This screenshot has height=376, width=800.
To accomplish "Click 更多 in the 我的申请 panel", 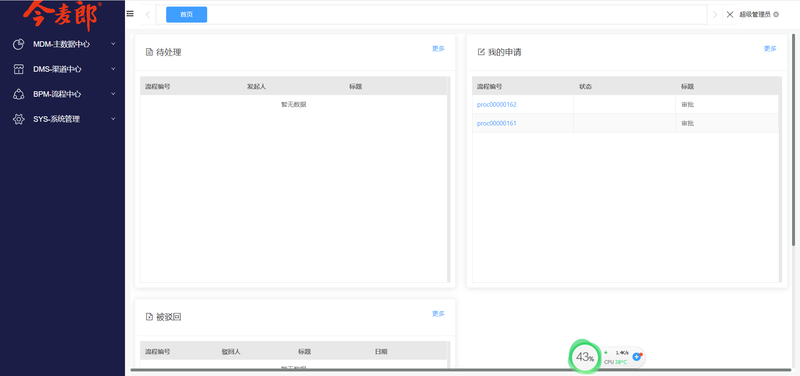I will pos(770,49).
